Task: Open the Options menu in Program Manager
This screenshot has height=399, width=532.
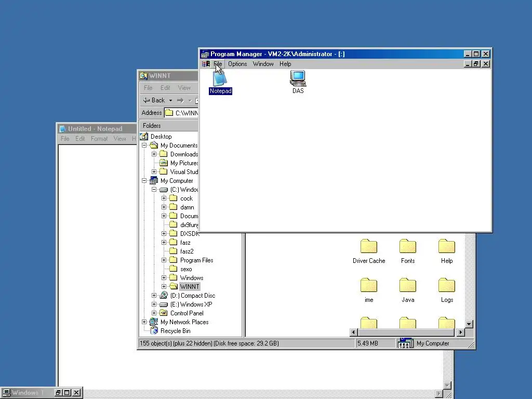Action: click(237, 64)
